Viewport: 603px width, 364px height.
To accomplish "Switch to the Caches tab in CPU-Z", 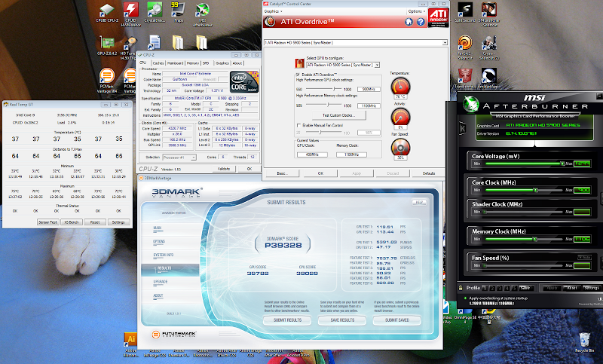I will 158,63.
